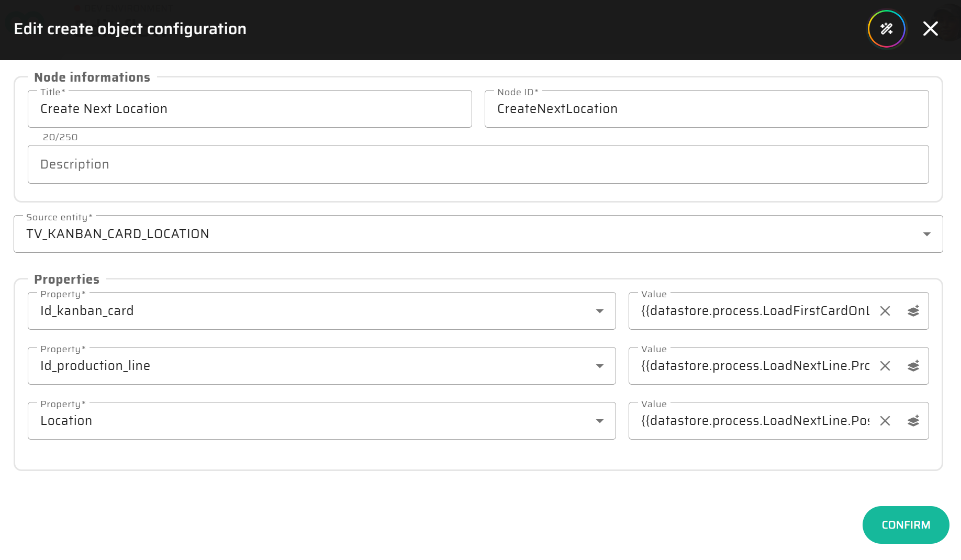961x560 pixels.
Task: Click the AI magic wand icon
Action: tap(886, 29)
